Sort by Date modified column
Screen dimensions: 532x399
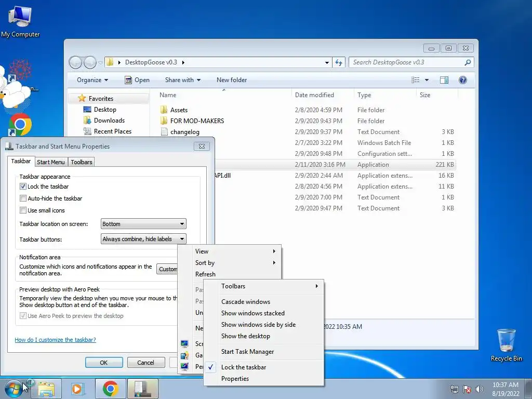tap(323, 95)
